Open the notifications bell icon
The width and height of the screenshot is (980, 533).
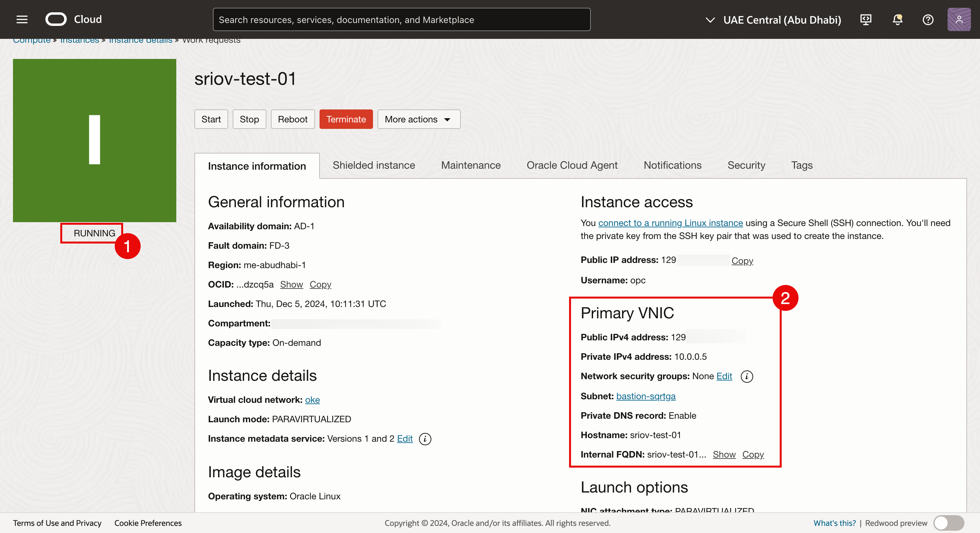click(x=897, y=19)
